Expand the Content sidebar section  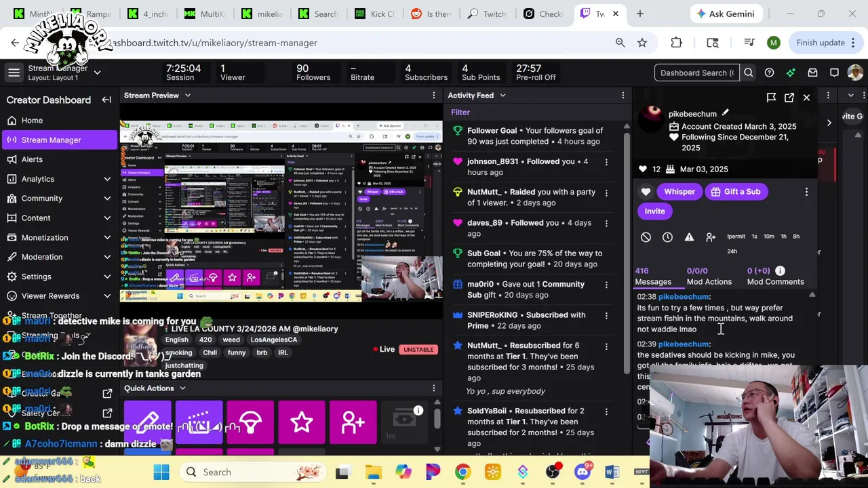coord(107,218)
